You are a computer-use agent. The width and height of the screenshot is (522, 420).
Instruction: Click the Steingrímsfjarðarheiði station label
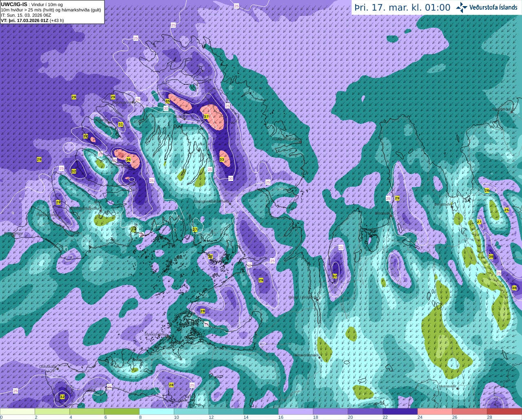212,201
